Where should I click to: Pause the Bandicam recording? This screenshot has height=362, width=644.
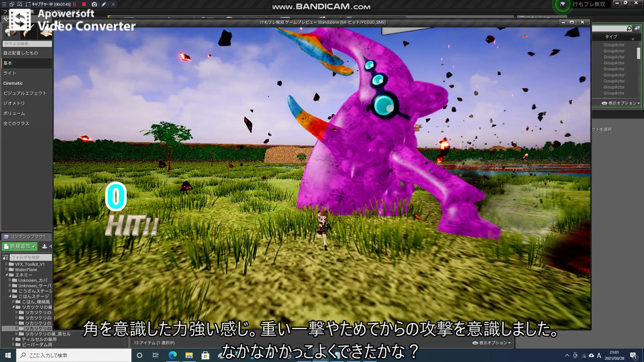[74, 4]
